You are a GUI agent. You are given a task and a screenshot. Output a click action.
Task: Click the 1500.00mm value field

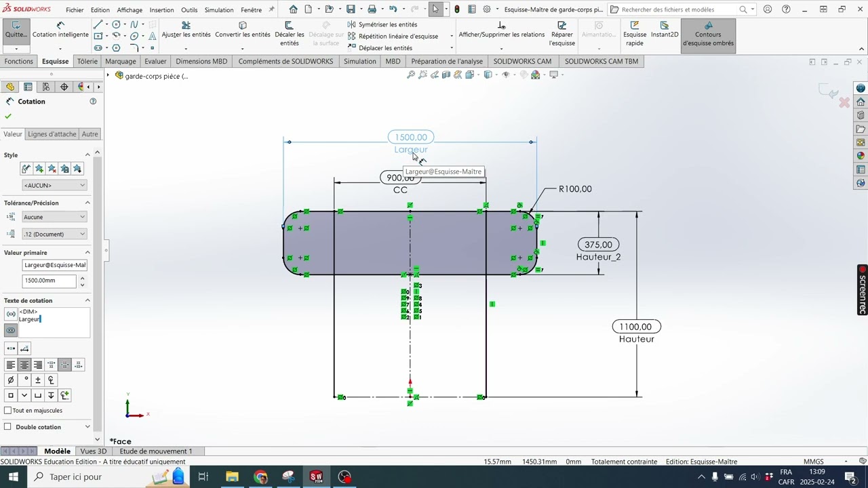tap(49, 281)
